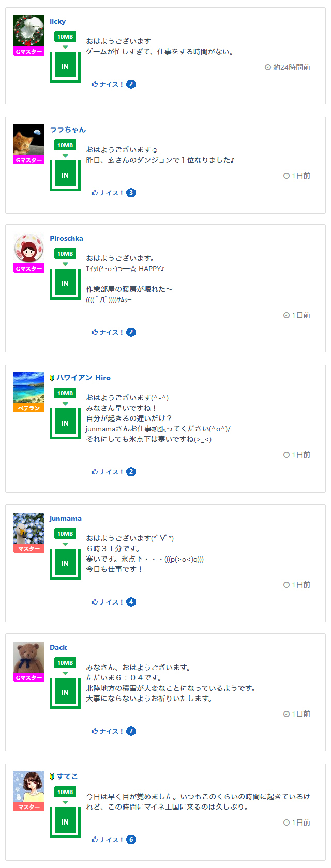Click すてこ's girl avatar picture
The height and width of the screenshot is (868, 331).
pos(29,786)
